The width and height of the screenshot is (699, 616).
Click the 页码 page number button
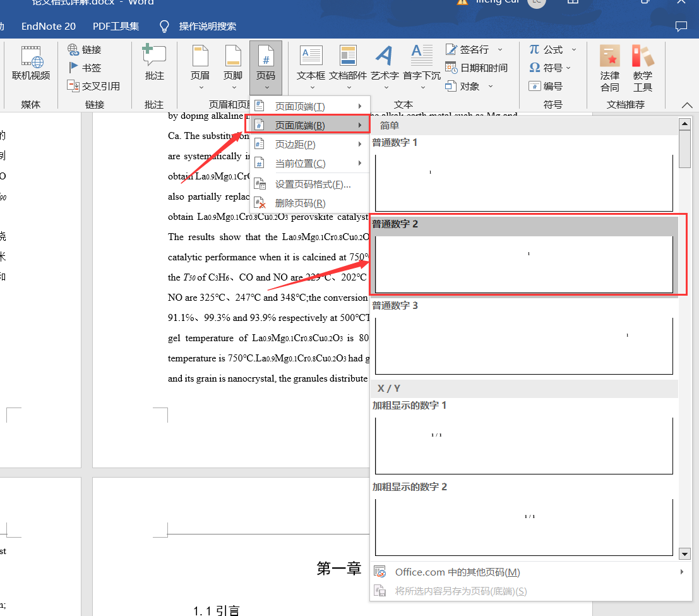tap(266, 67)
